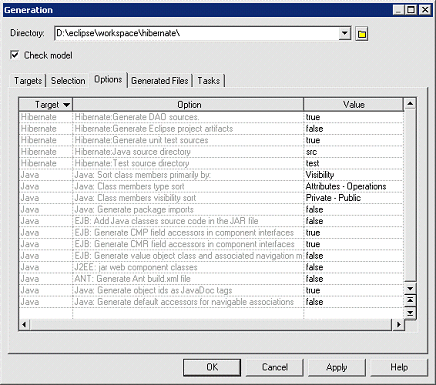This screenshot has width=436, height=385.
Task: Click the vertical scrollbar up arrow
Action: (410, 104)
